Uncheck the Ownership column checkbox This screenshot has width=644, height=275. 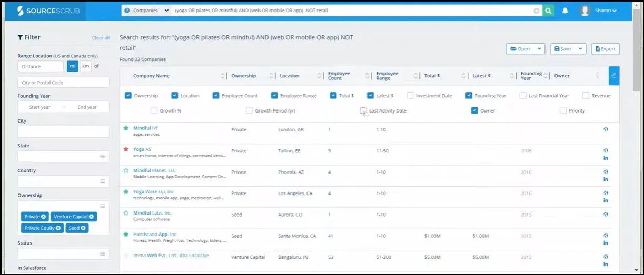tap(128, 96)
